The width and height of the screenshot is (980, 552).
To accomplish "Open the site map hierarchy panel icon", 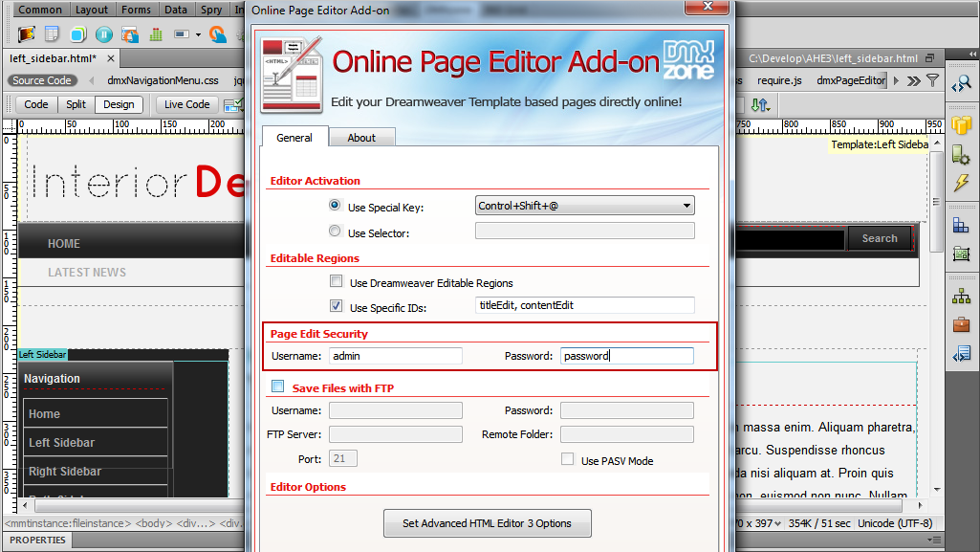I will tap(961, 297).
